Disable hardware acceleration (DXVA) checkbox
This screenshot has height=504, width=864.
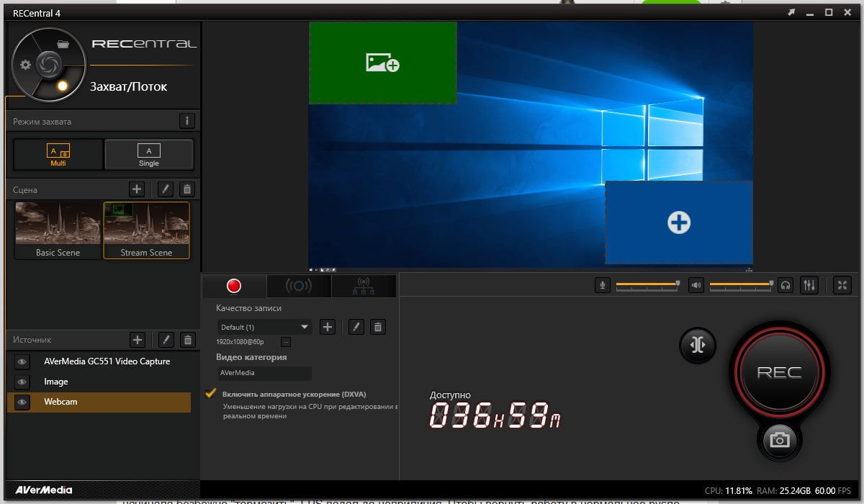[211, 393]
